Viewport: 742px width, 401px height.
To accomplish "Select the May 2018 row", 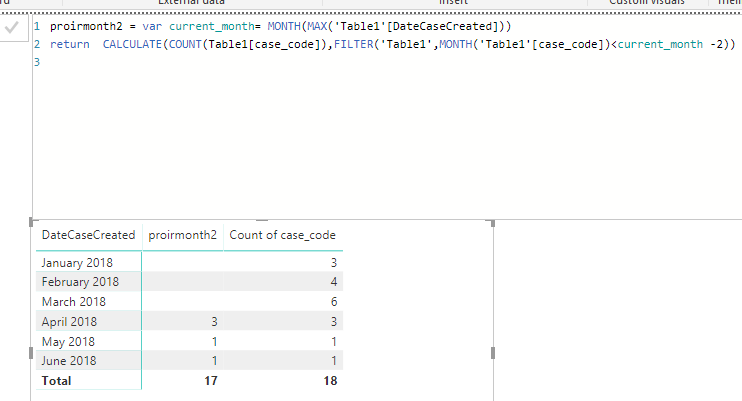I will point(189,341).
